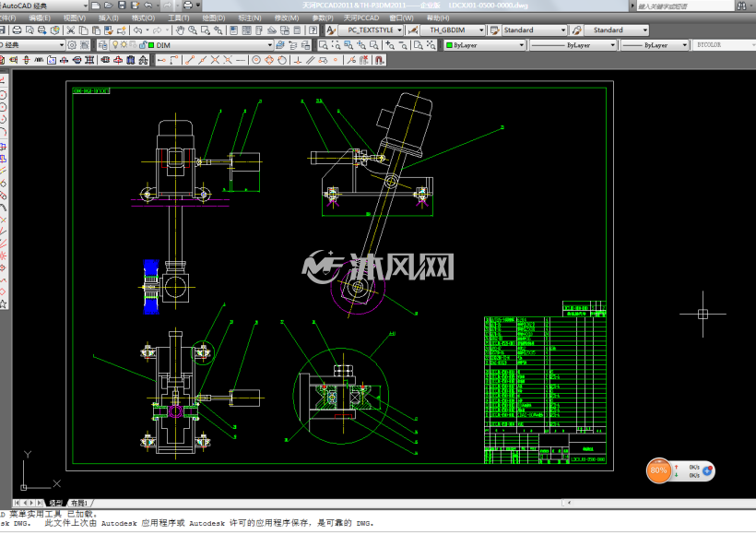Open the TH_GBDIM dimension style dropdown
The image size is (756, 535).
481,30
